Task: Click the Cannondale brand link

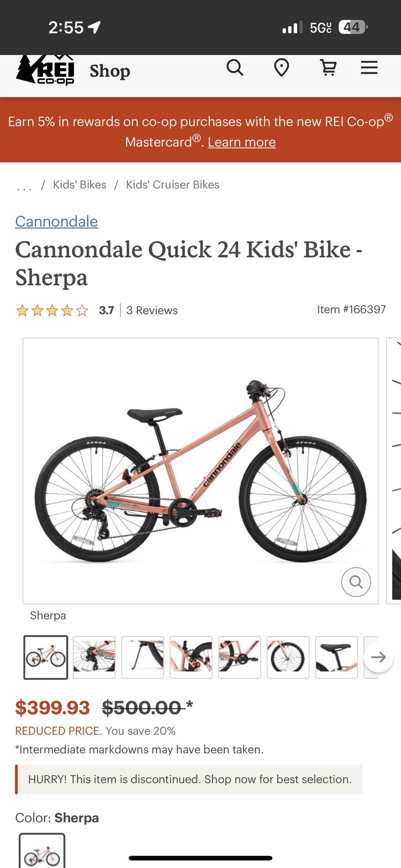Action: tap(57, 222)
